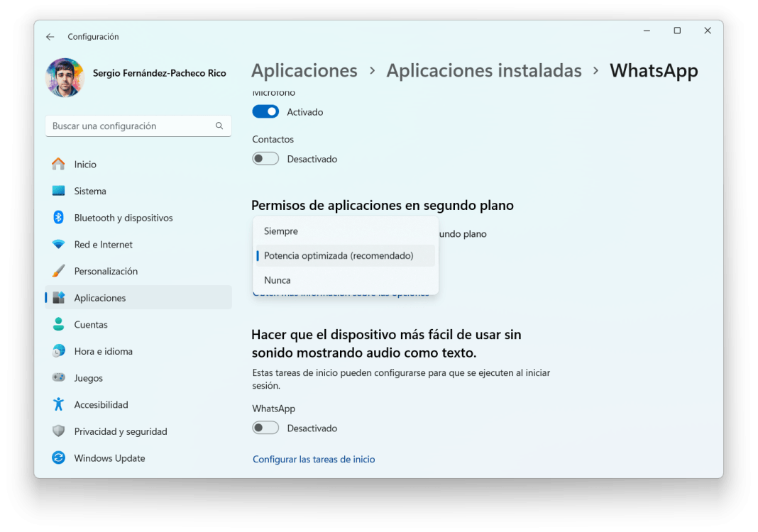This screenshot has height=532, width=758.
Task: Enable the WhatsApp startup task toggle
Action: [265, 427]
